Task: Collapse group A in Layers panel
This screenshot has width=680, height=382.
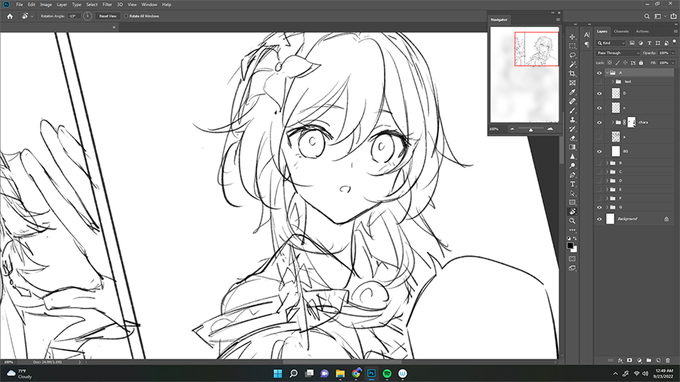Action: pos(607,73)
